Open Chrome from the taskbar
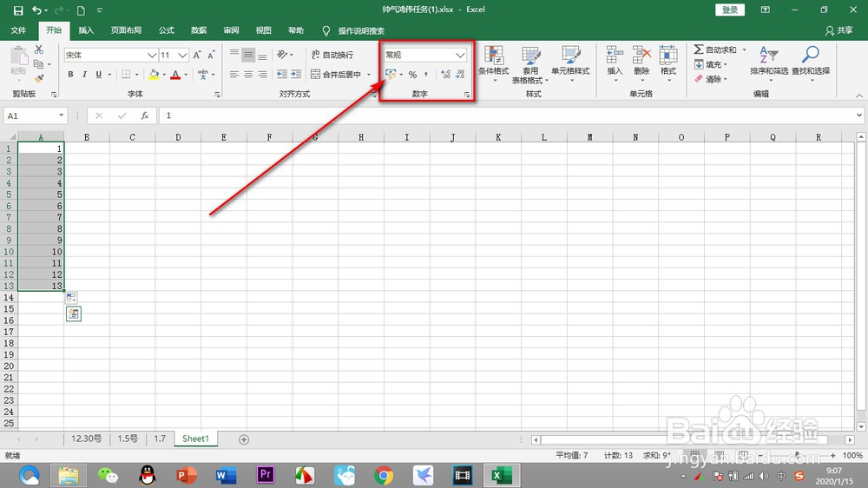This screenshot has height=488, width=868. point(384,475)
